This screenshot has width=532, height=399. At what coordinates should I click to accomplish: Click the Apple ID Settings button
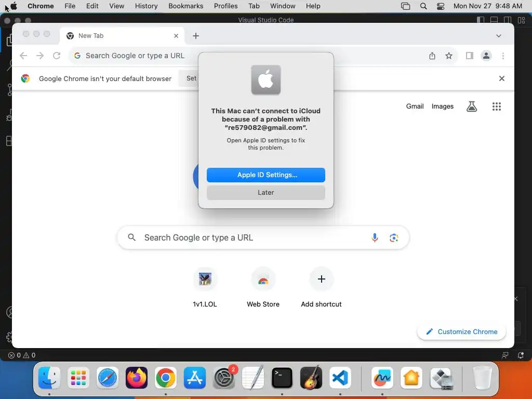point(265,175)
